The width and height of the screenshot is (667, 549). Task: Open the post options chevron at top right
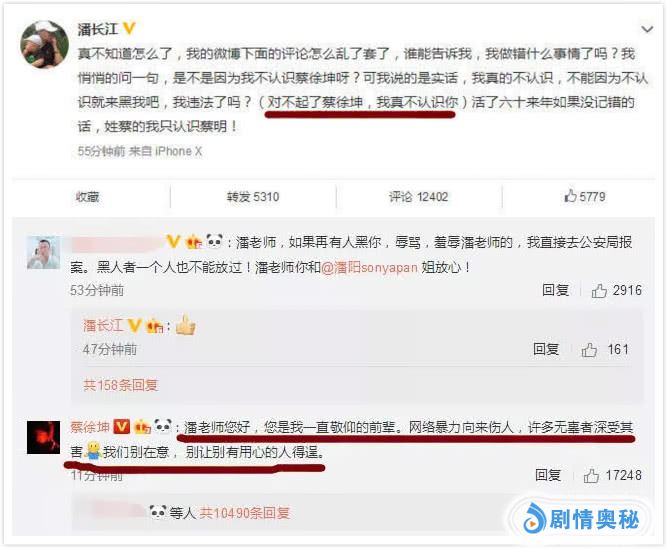click(x=647, y=29)
